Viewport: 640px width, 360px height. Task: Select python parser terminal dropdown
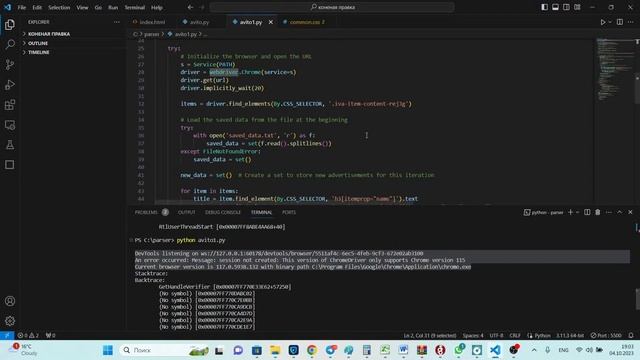[x=543, y=212]
